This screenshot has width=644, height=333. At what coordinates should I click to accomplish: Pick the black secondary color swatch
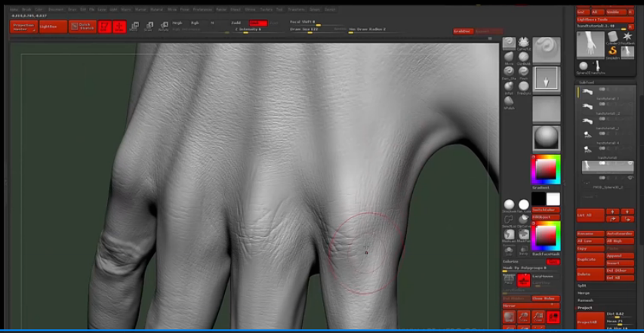pos(538,199)
